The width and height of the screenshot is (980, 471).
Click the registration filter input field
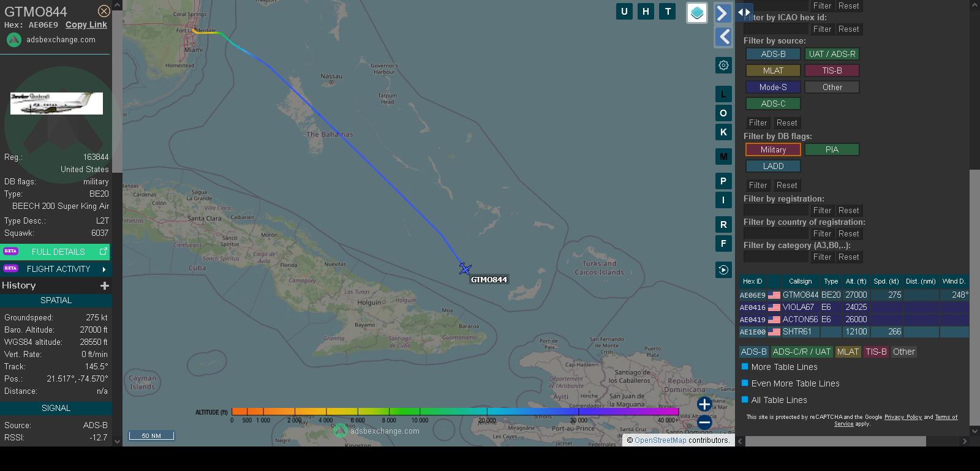click(776, 210)
